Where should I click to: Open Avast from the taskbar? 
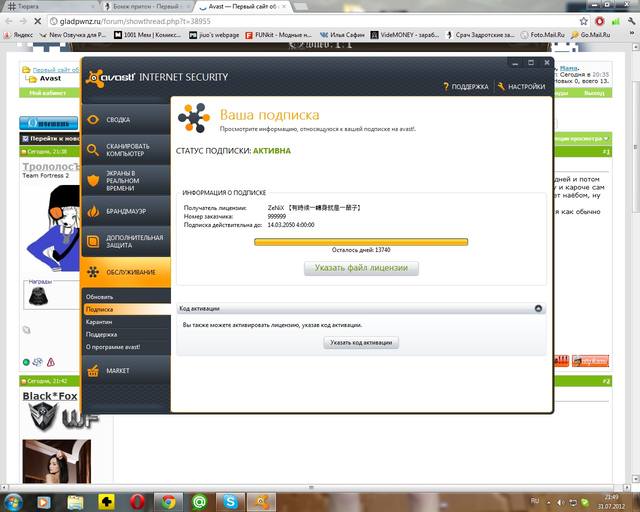coord(262,502)
